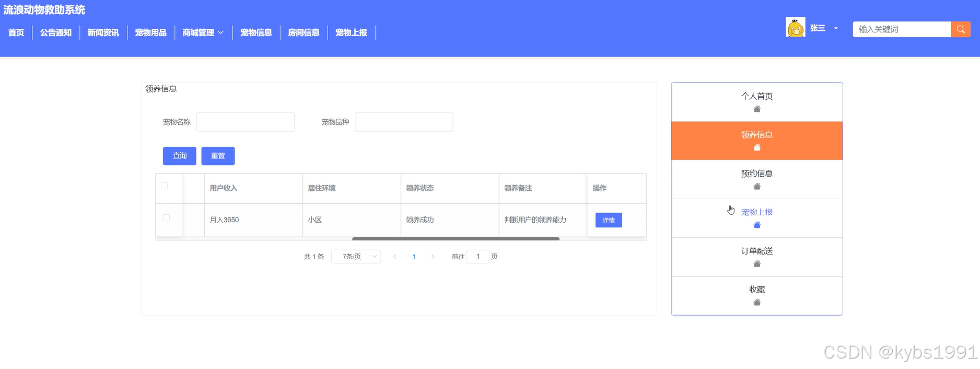Open 订单配送 in side menu
This screenshot has height=369, width=980.
(757, 257)
